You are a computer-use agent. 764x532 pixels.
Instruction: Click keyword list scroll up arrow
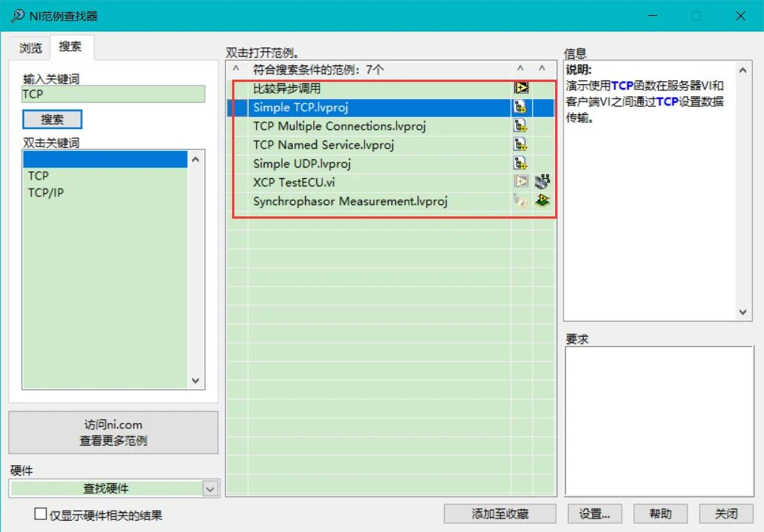click(195, 159)
